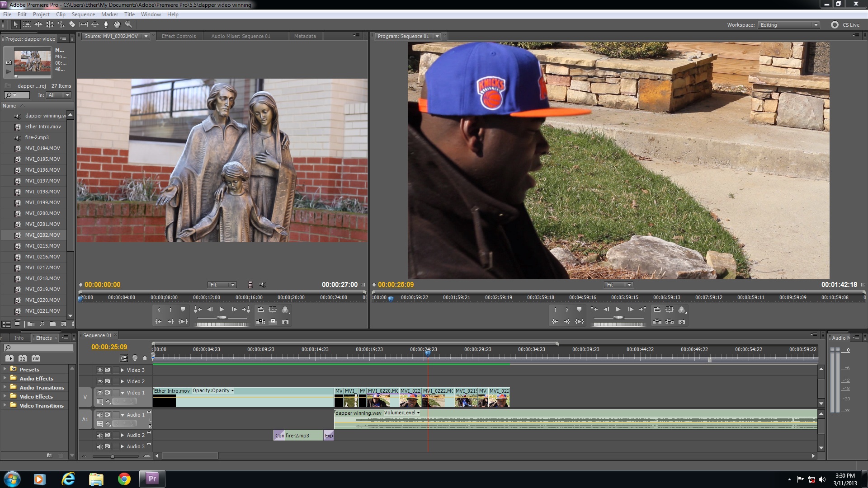Set unnumbered marker in Source monitor
868x488 pixels.
pyautogui.click(x=183, y=310)
